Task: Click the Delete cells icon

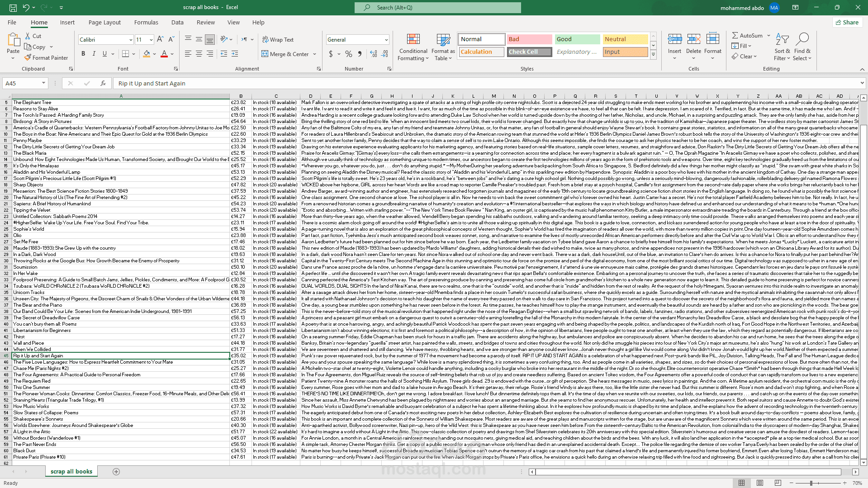Action: [693, 39]
